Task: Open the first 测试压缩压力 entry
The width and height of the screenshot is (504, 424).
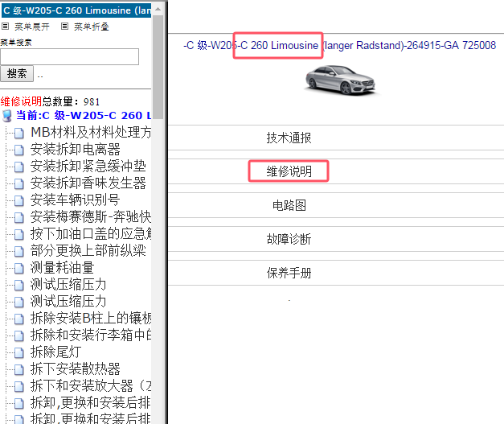Action: [x=68, y=284]
